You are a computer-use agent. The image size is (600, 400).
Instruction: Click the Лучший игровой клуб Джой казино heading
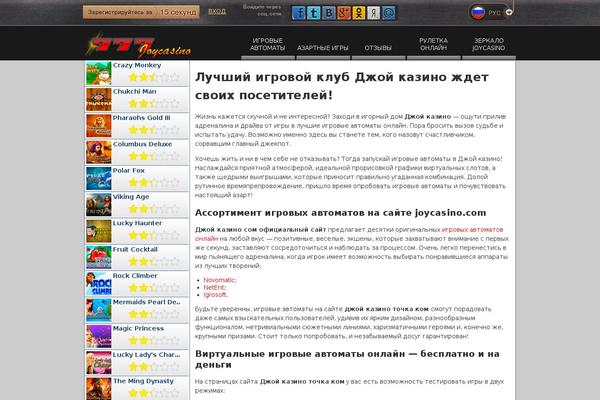click(342, 86)
